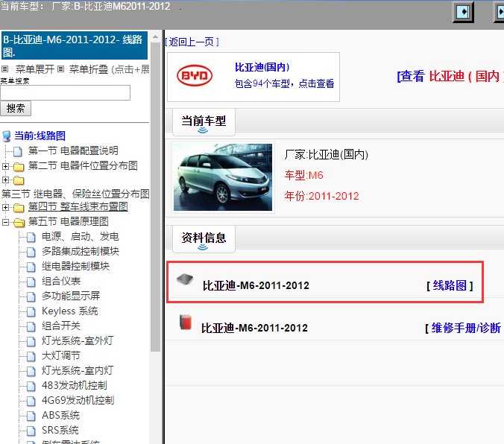The height and width of the screenshot is (444, 504).
Task: Click the 当前:线路图 computer icon
Action: tap(7, 136)
